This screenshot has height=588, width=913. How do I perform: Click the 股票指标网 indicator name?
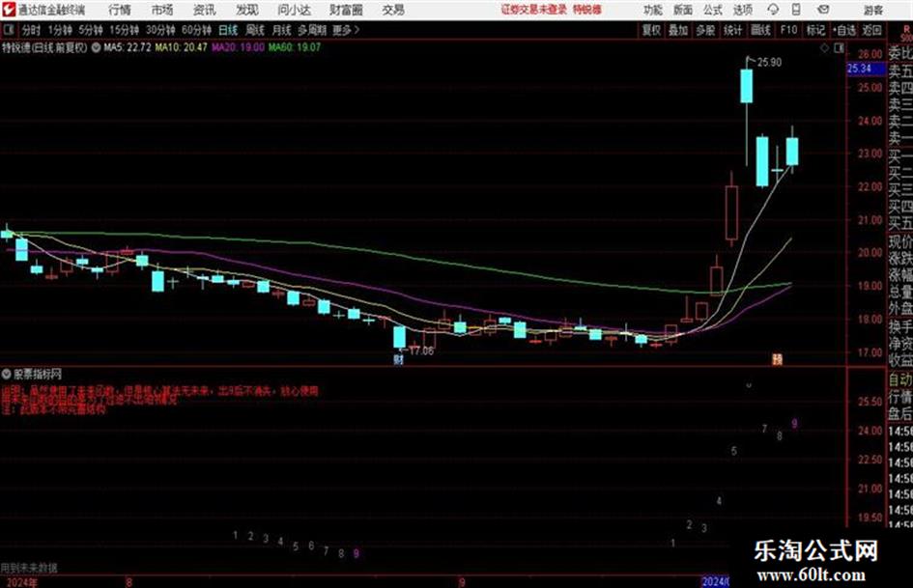[x=38, y=374]
